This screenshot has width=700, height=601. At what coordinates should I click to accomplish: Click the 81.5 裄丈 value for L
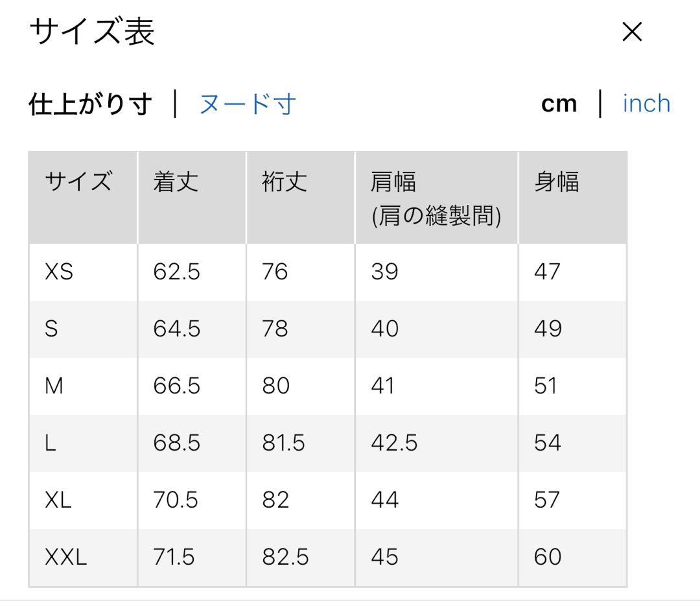[x=283, y=443]
